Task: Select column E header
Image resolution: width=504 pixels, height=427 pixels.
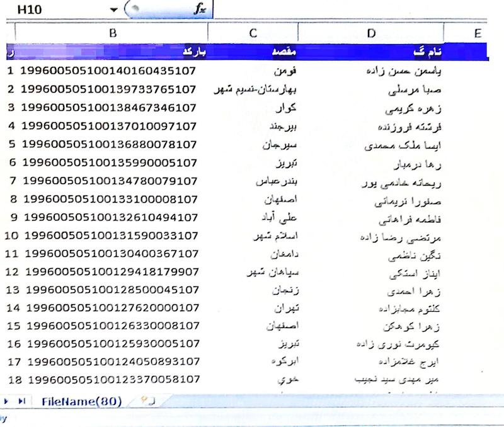Action: click(478, 33)
